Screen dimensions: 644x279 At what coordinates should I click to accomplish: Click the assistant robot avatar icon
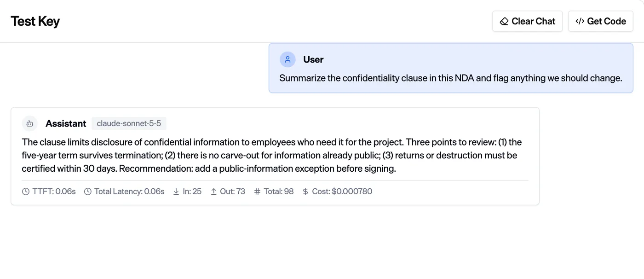pyautogui.click(x=30, y=123)
